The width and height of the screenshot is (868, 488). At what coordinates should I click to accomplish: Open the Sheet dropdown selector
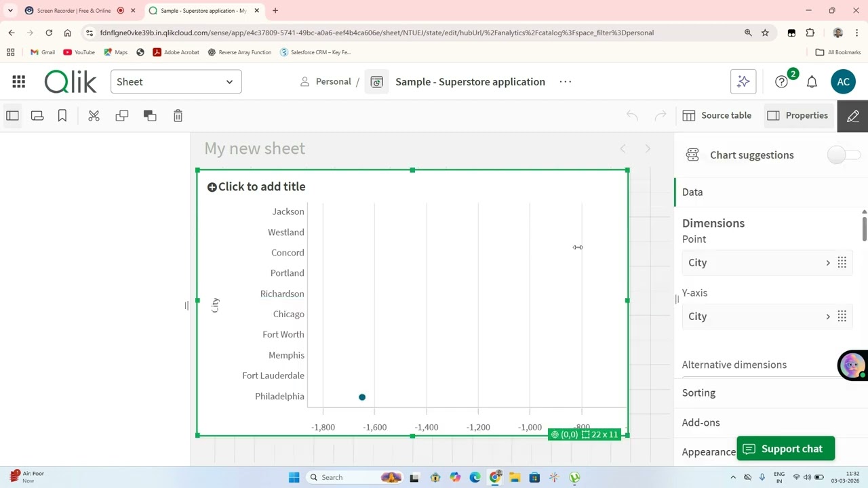pyautogui.click(x=176, y=82)
